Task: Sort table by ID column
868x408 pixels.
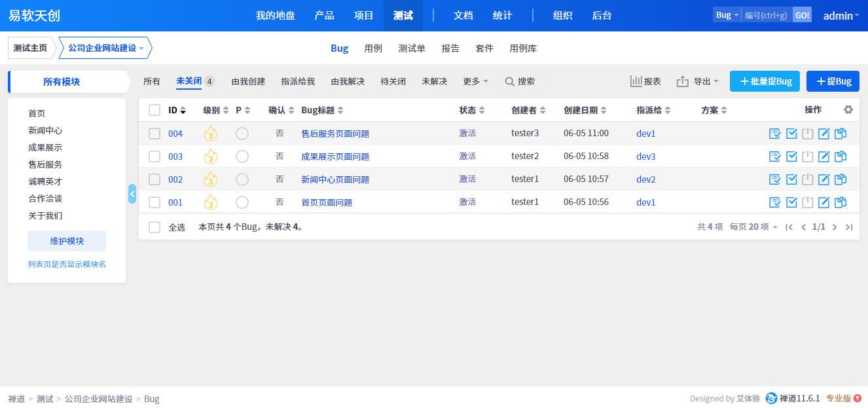Action: point(177,110)
